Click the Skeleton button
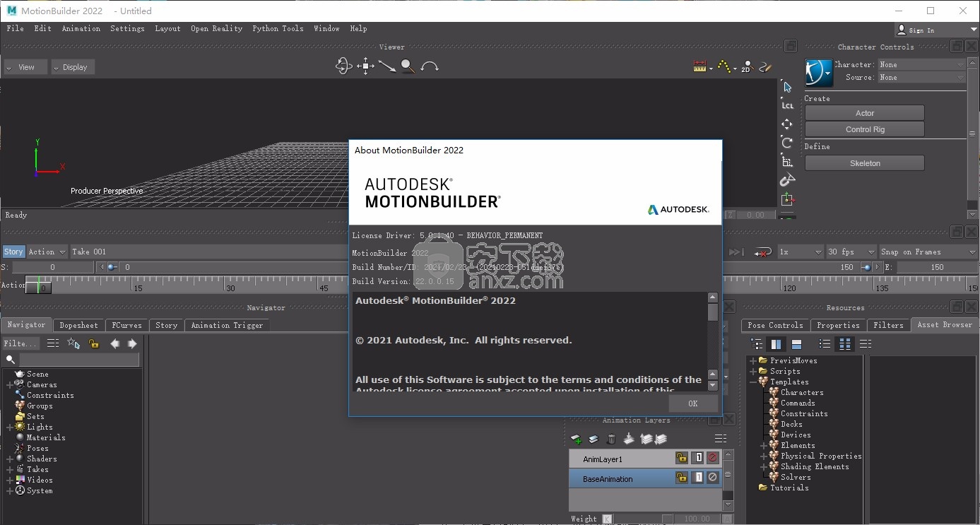 865,163
